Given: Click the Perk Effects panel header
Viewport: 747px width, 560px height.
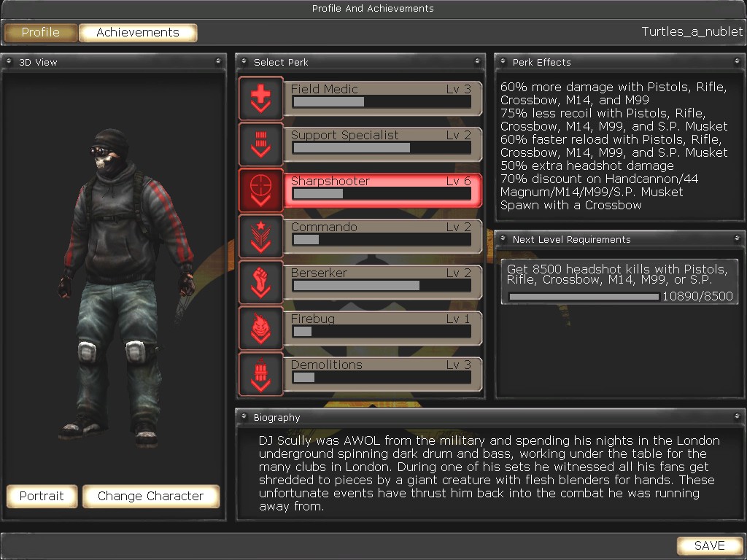Looking at the screenshot, I should click(x=619, y=62).
